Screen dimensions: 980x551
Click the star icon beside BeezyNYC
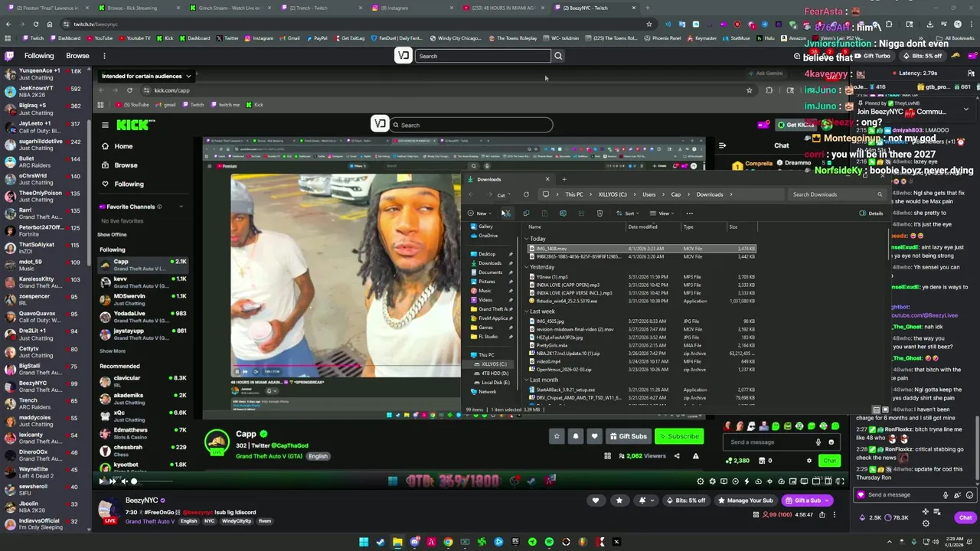(619, 500)
